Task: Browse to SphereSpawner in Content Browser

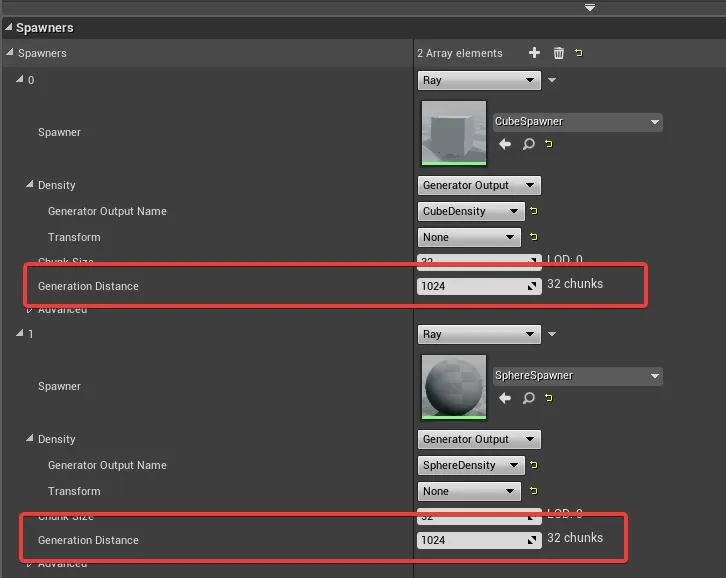Action: (x=528, y=398)
